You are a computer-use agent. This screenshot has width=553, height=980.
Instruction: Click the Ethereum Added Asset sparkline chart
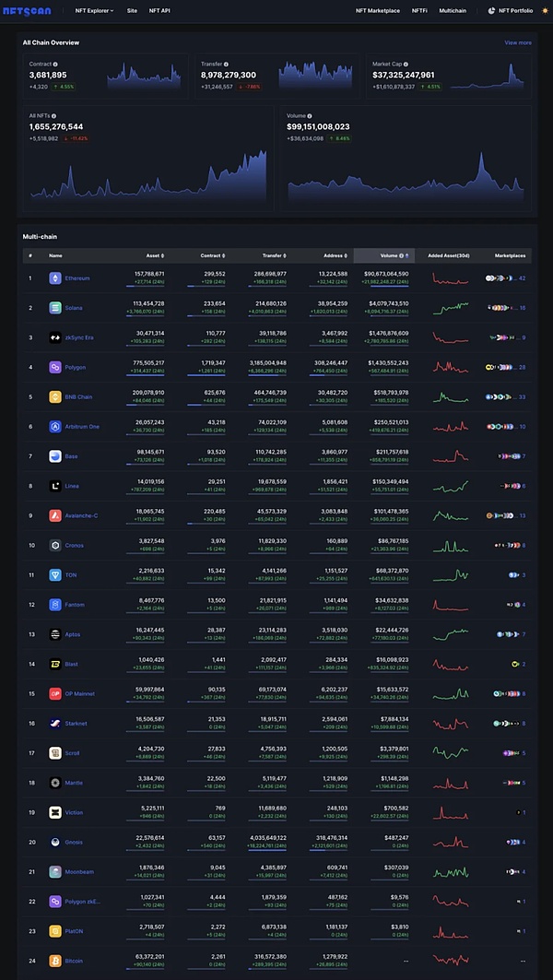[451, 278]
